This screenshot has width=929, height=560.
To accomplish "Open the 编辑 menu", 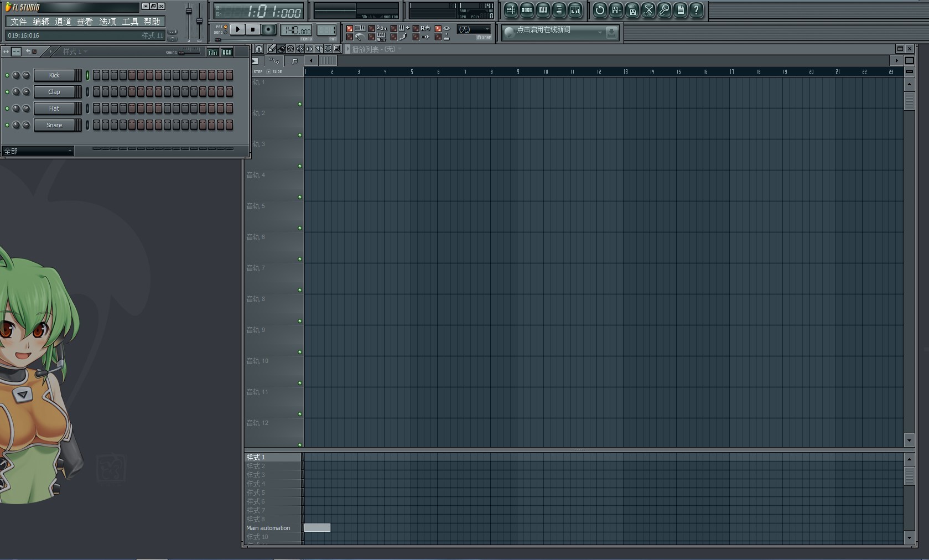I will pos(41,22).
